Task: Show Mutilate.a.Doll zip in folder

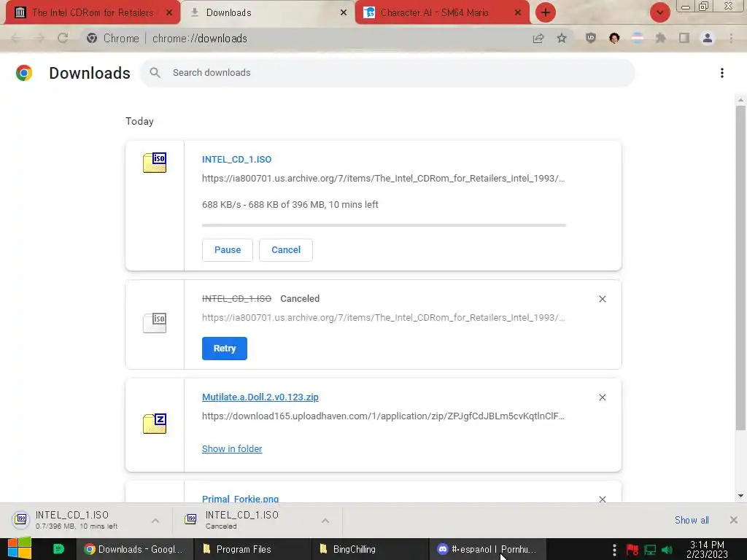Action: point(232,449)
